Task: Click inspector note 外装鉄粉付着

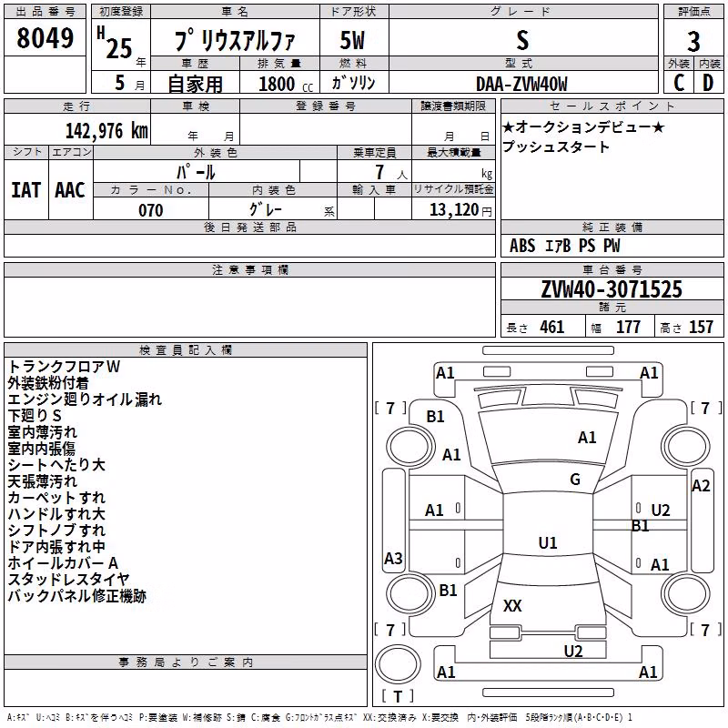Action: [x=48, y=383]
